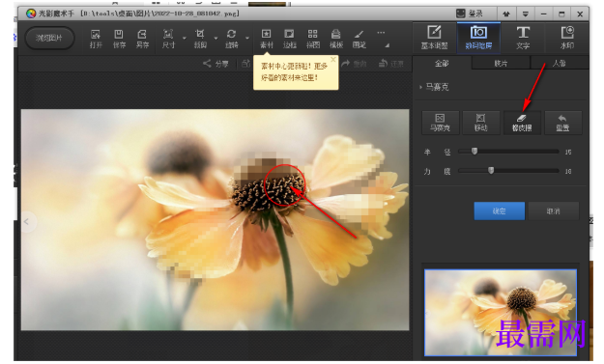Activate the 橡皮擦 eraser tool
The height and width of the screenshot is (364, 604).
[x=522, y=123]
